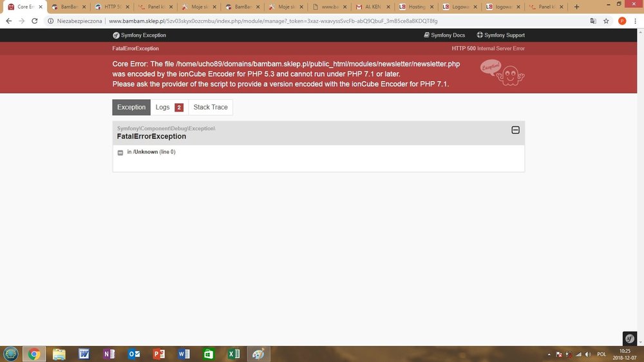Open Symfony Docs link
Screen dimensions: 644x362
[x=444, y=35]
